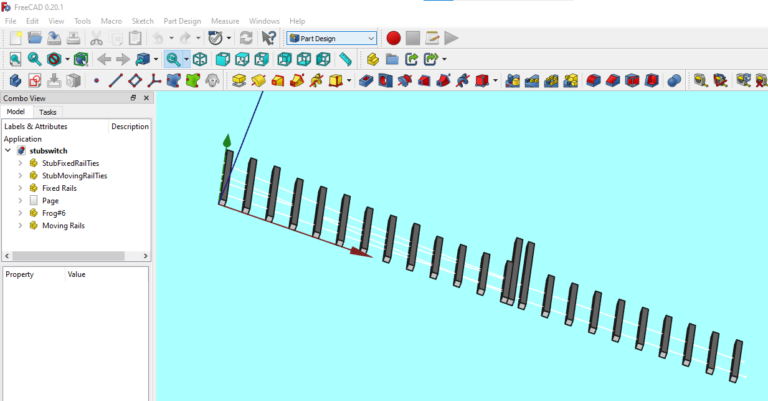Select the measure distance ruler icon
The height and width of the screenshot is (401, 768).
point(345,59)
